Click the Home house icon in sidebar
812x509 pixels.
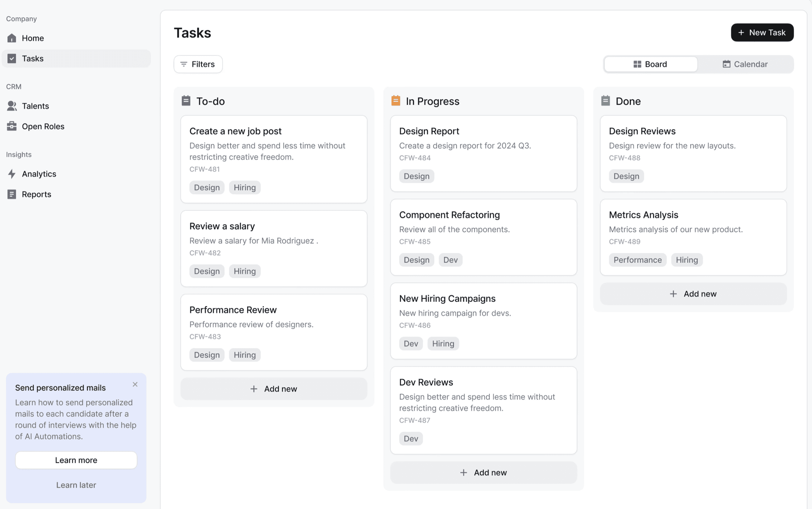click(x=12, y=38)
